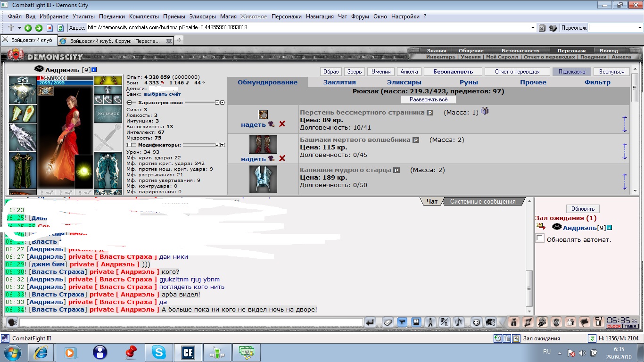Toggle the blue save-disk button in chat toolbar

point(416,322)
